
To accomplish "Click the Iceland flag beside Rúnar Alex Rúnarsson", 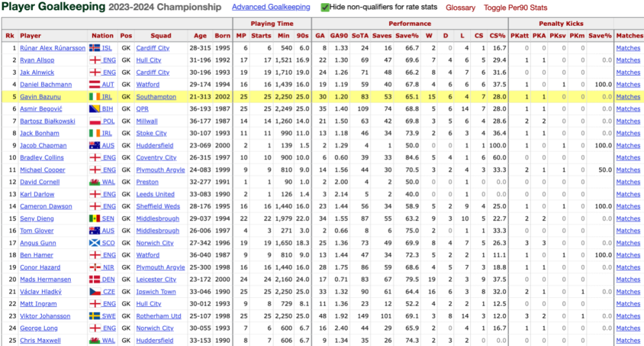I will pos(94,48).
